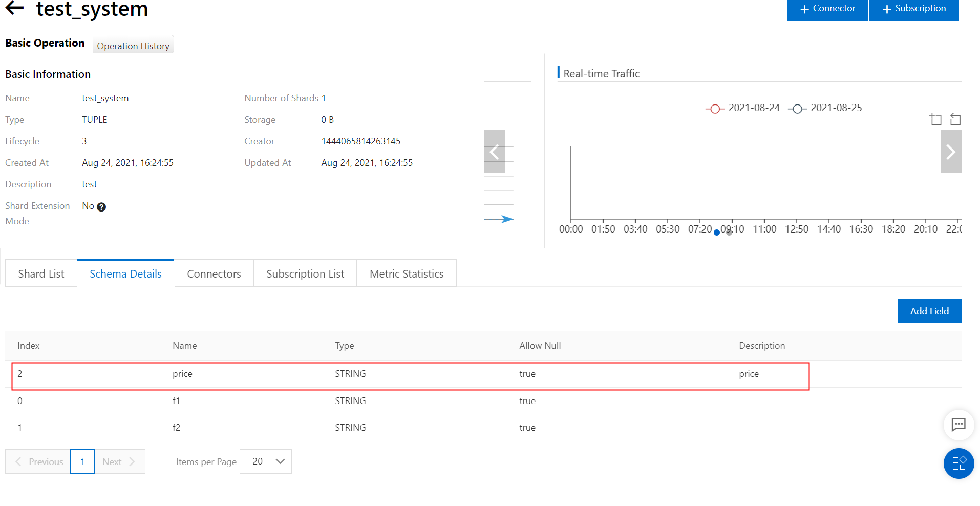This screenshot has width=980, height=506.
Task: Click the chart zoom reset icon
Action: (955, 119)
